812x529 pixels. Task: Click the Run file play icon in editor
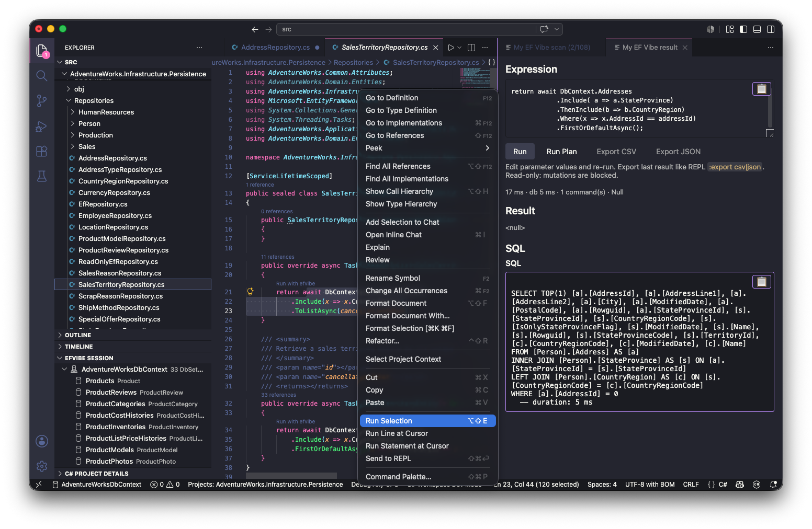point(450,48)
